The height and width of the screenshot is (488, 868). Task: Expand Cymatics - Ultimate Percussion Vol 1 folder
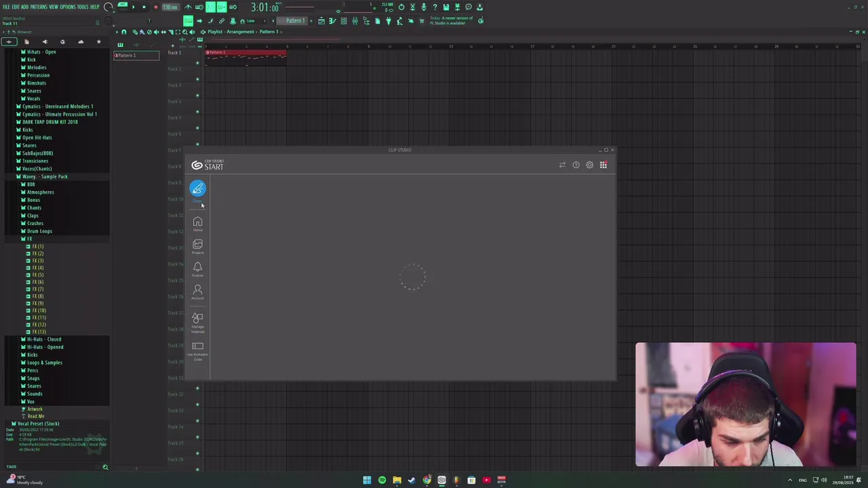pos(57,114)
